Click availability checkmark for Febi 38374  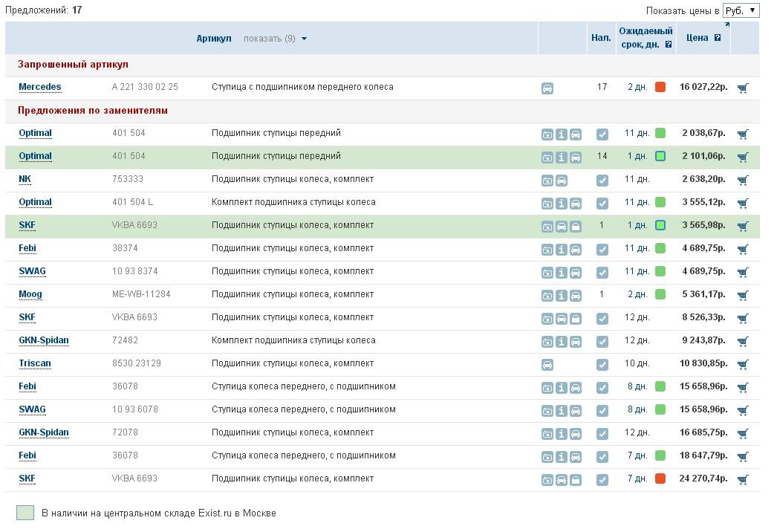point(602,250)
